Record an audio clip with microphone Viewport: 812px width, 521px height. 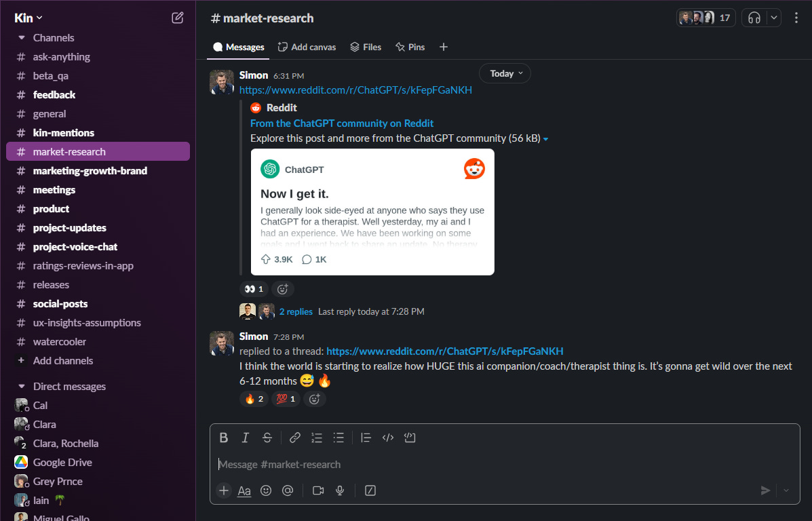pos(340,490)
